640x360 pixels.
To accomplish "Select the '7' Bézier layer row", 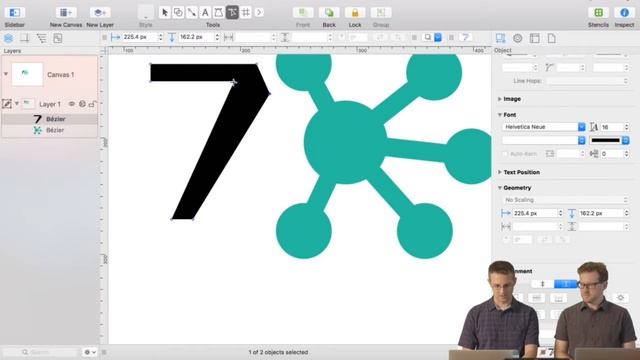I will coord(50,119).
